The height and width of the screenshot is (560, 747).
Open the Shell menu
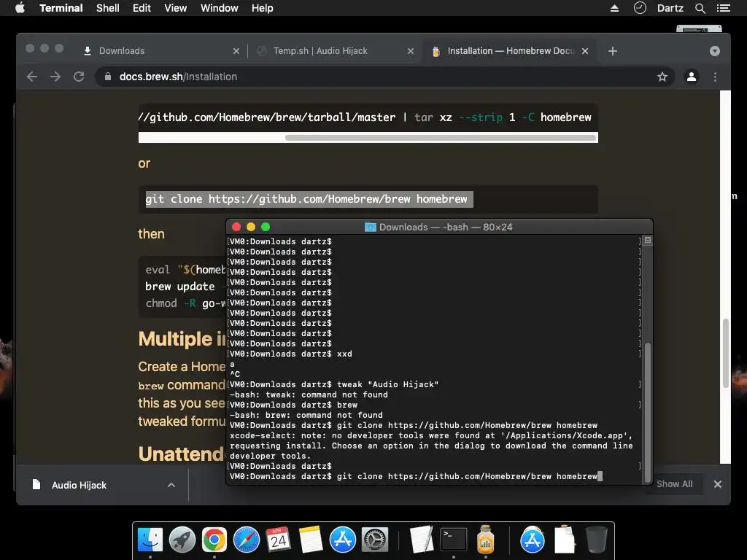(x=108, y=8)
